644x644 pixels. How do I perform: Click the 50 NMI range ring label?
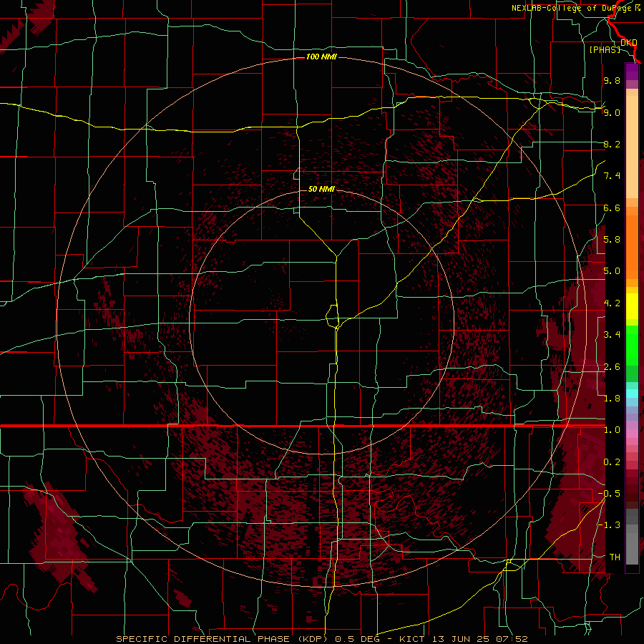click(321, 189)
